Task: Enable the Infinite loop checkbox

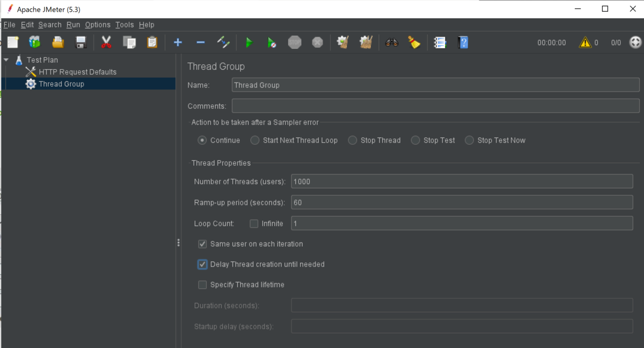Action: click(254, 224)
